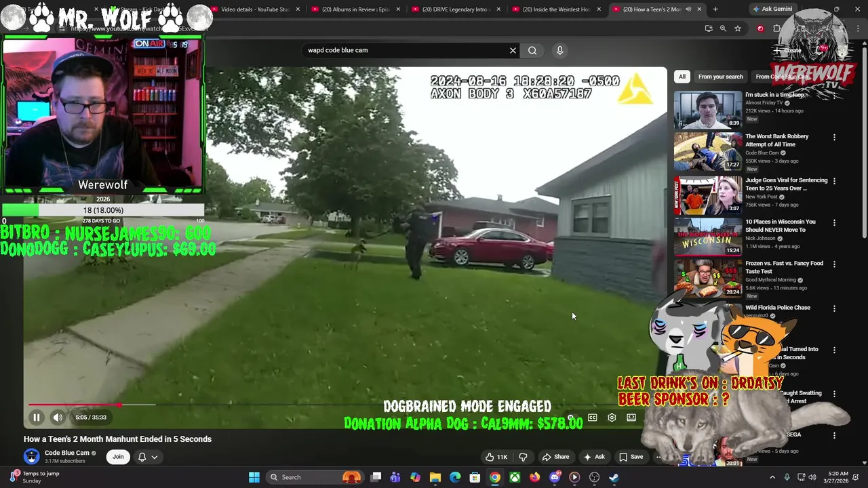The image size is (868, 488).
Task: Click the Ask Gemini button
Action: click(772, 9)
